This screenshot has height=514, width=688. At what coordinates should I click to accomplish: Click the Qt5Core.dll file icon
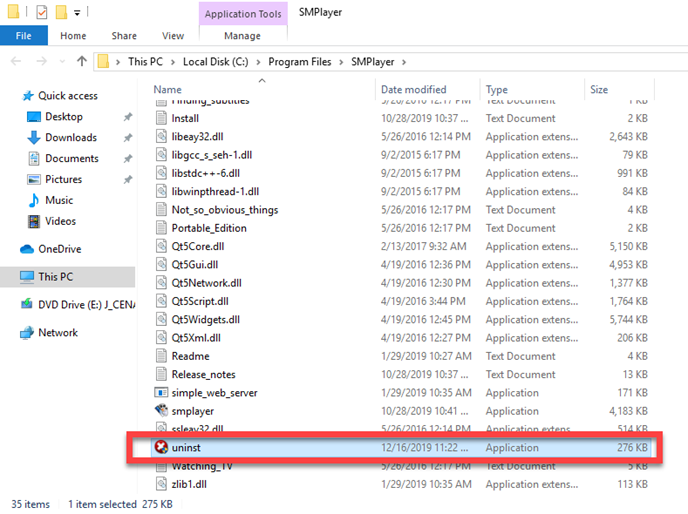coord(161,246)
